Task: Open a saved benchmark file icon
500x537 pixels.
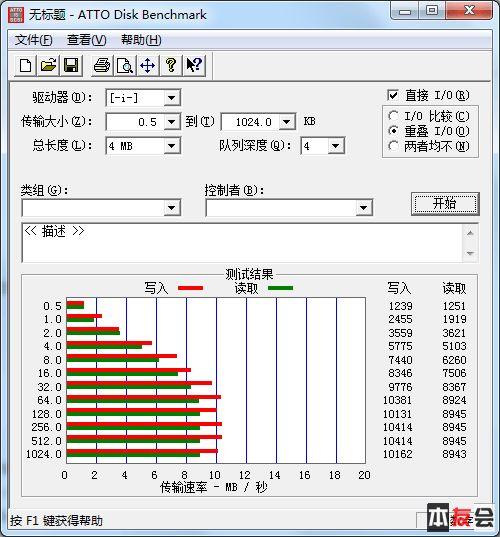Action: pyautogui.click(x=48, y=65)
